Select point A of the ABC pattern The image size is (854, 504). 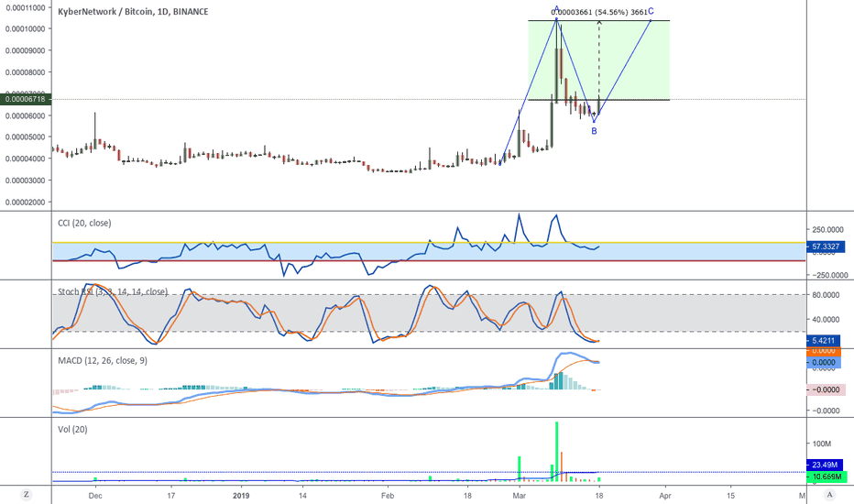click(556, 10)
